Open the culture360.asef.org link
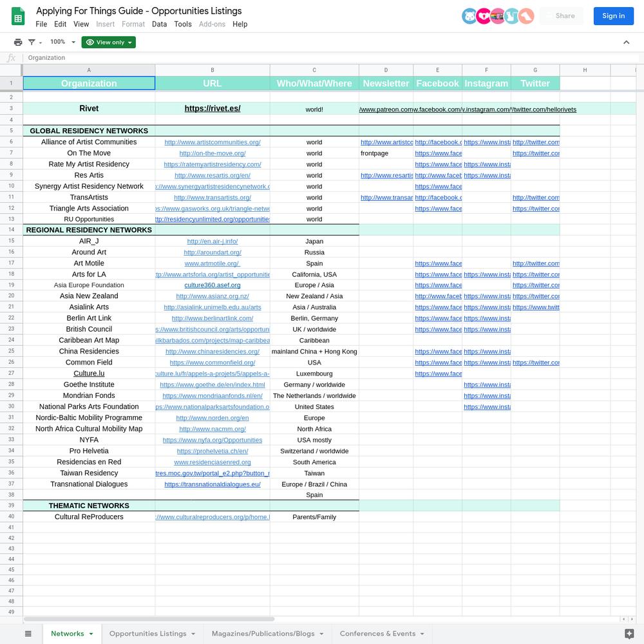The height and width of the screenshot is (644, 644). click(x=213, y=285)
